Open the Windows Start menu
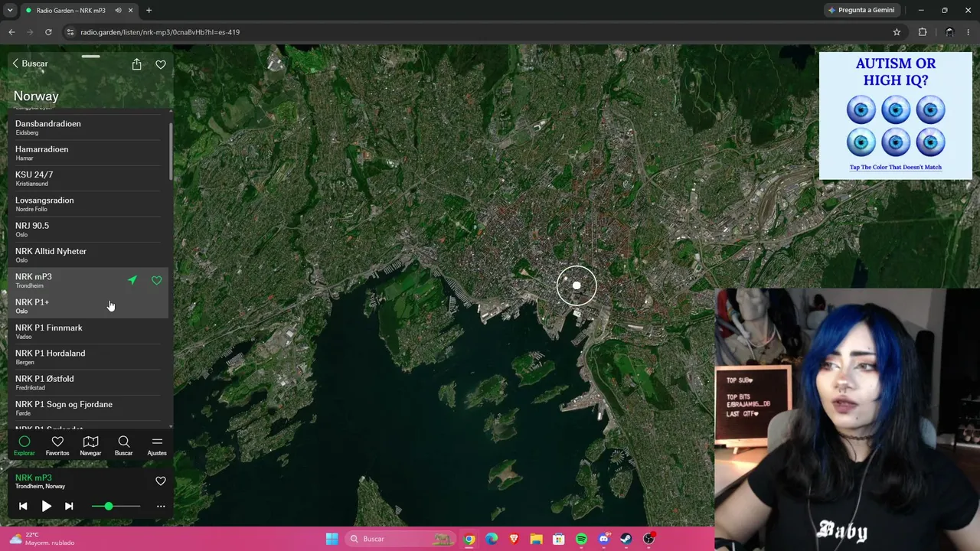 click(332, 539)
